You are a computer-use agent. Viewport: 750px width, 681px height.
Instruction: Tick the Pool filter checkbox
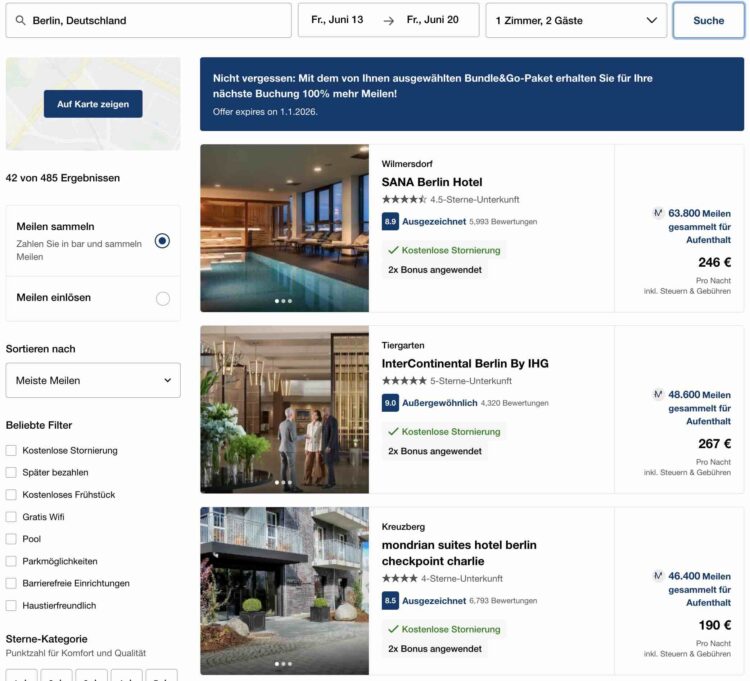tap(11, 539)
